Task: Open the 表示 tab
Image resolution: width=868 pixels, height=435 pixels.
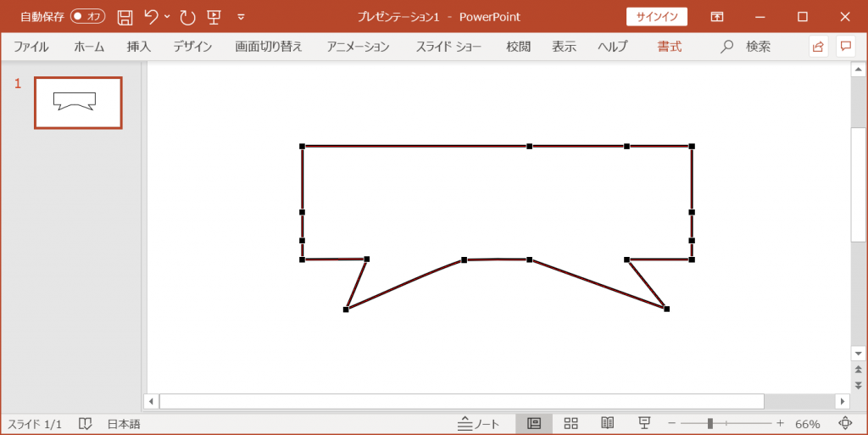Action: tap(564, 47)
